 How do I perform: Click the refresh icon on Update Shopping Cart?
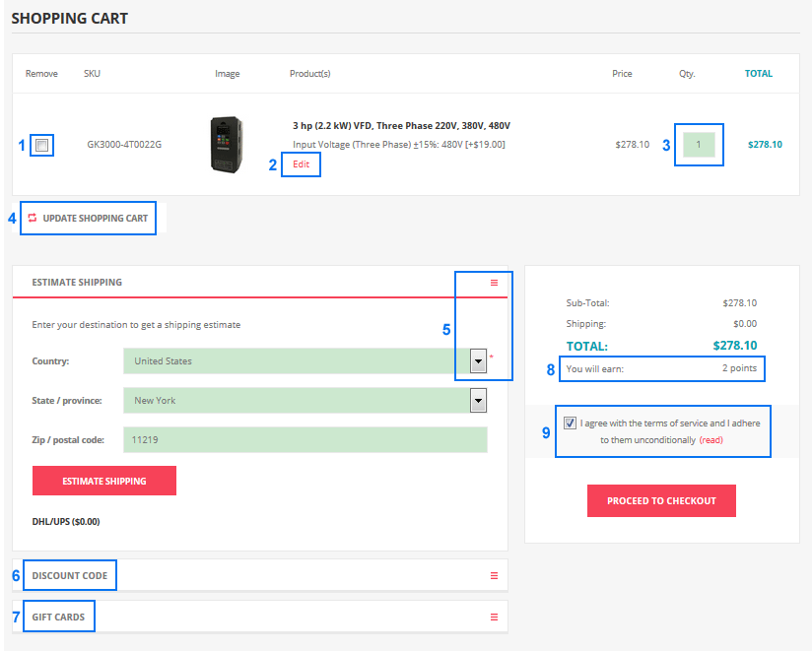click(x=33, y=218)
